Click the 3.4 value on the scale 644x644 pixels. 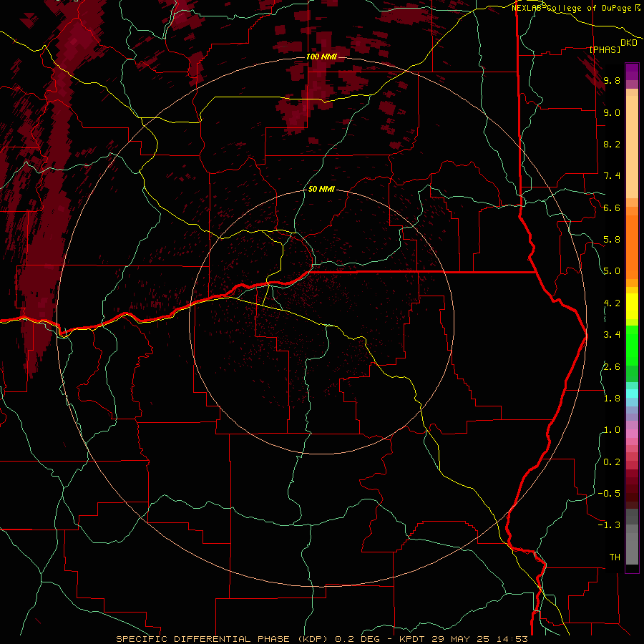[612, 335]
